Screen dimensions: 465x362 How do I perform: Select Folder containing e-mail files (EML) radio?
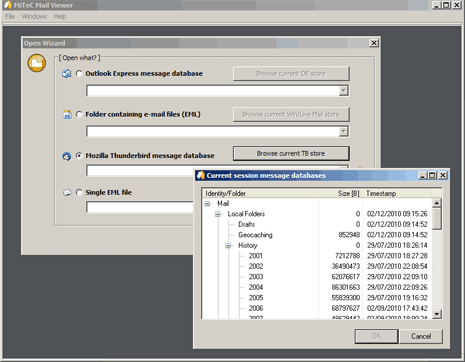(x=79, y=114)
